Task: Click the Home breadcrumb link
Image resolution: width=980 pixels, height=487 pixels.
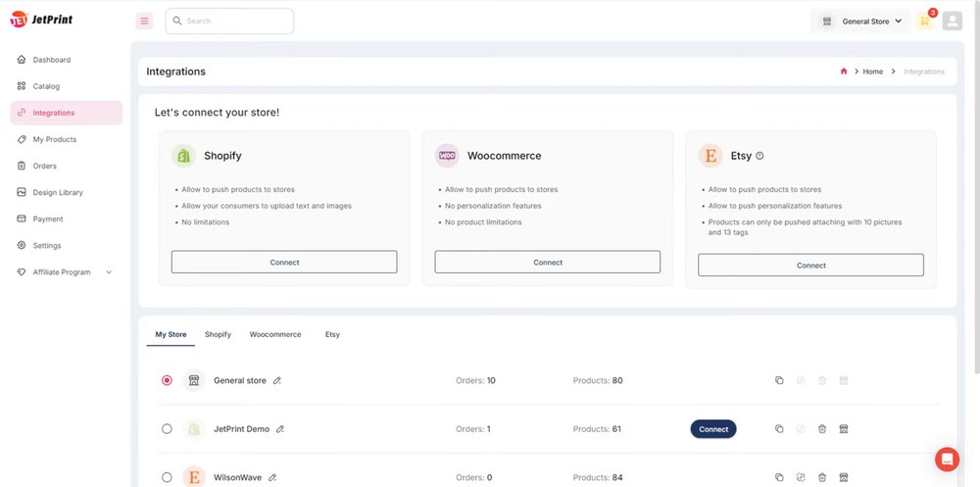Action: click(873, 72)
